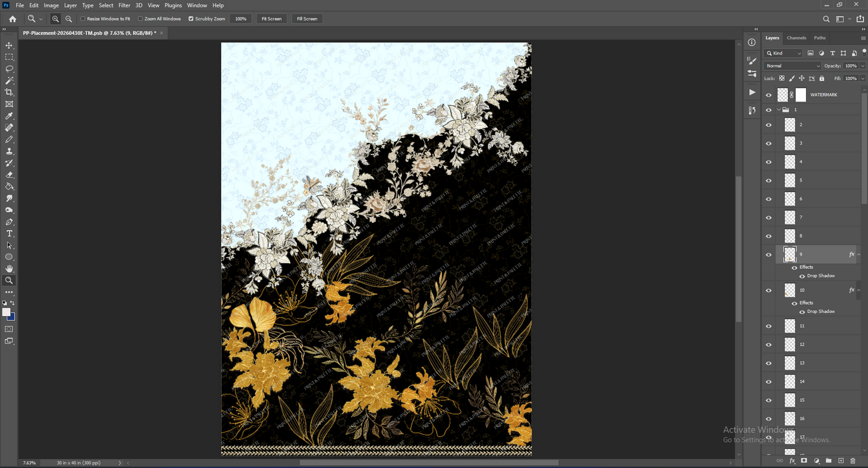
Task: Select the Move tool
Action: point(9,46)
